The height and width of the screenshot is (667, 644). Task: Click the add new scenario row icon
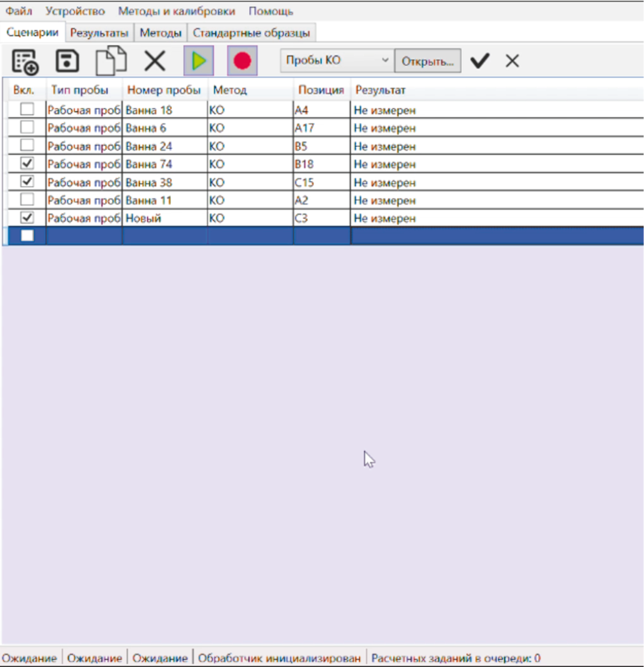pyautogui.click(x=25, y=62)
